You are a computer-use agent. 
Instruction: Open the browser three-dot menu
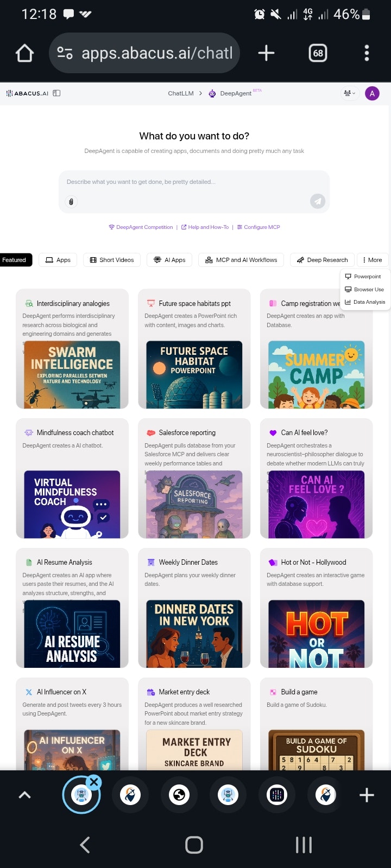[367, 53]
